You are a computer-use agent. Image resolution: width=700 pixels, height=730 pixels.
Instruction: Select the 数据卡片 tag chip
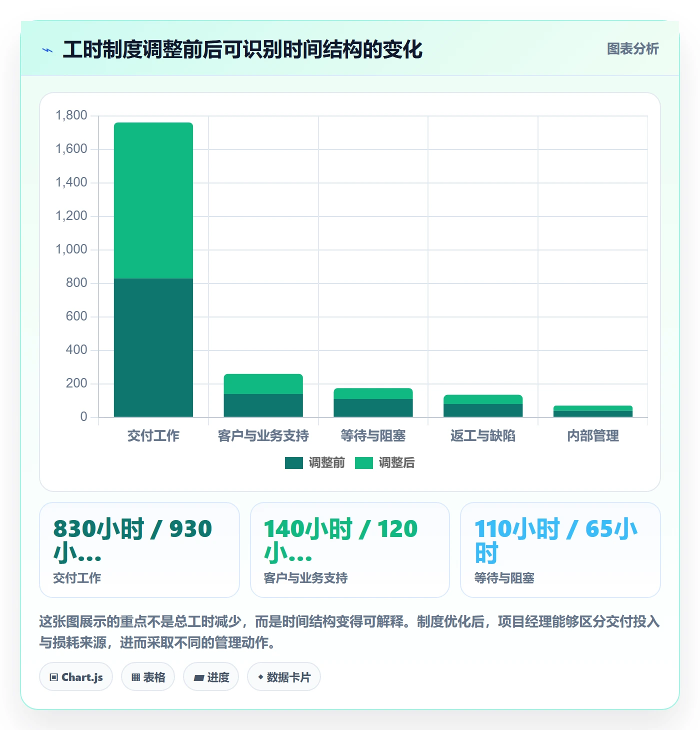pos(284,677)
